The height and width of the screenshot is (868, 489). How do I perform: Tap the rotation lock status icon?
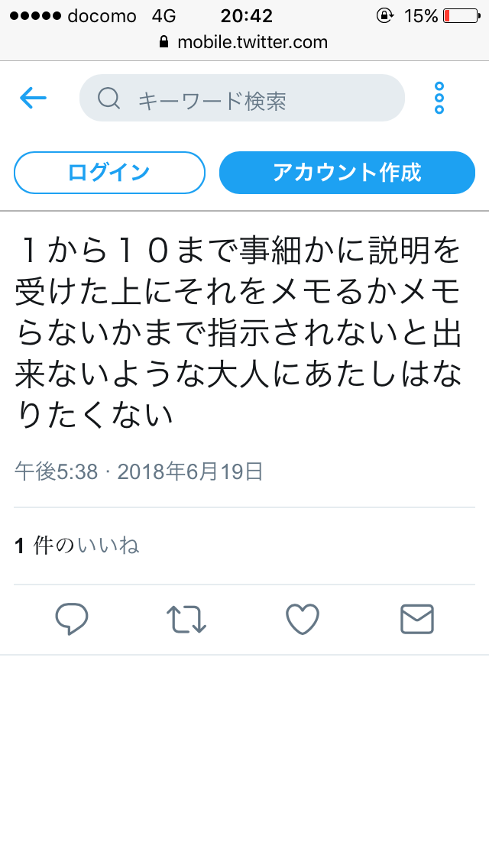point(385,15)
